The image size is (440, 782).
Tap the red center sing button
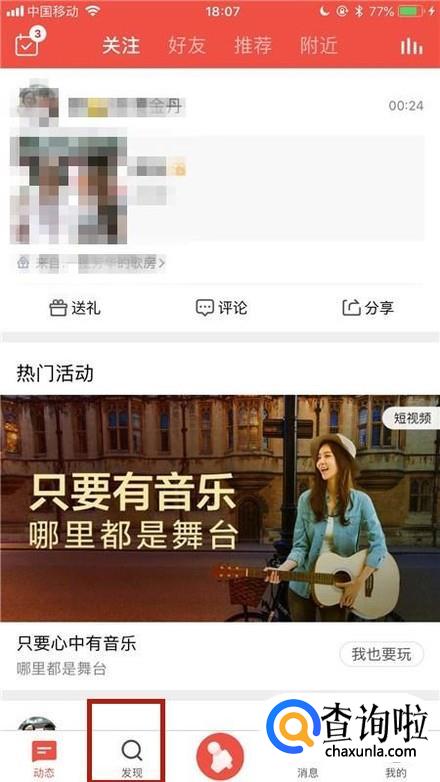(220, 757)
